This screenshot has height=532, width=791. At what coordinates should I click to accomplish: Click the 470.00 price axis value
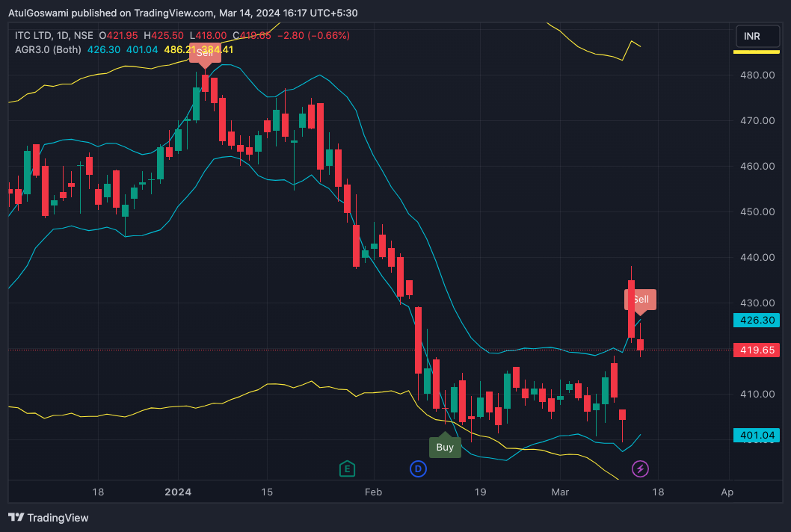pos(757,120)
